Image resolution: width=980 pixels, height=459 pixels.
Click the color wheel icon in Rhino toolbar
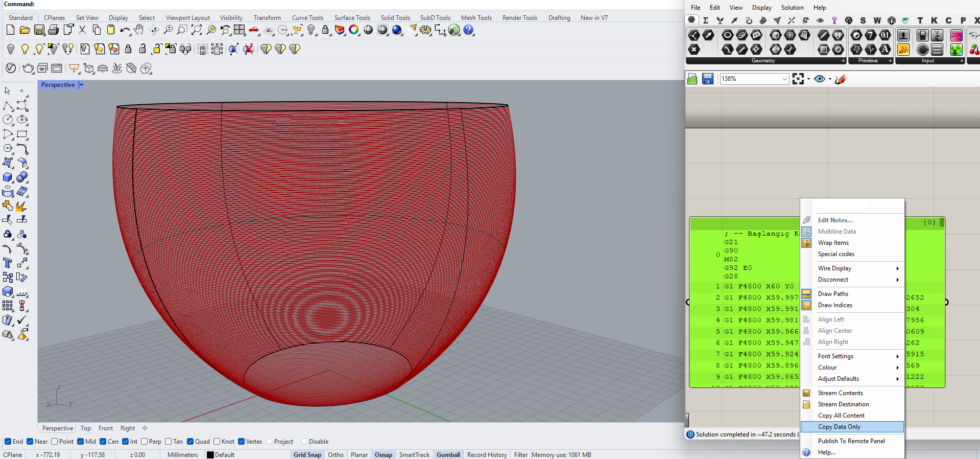pos(353,30)
